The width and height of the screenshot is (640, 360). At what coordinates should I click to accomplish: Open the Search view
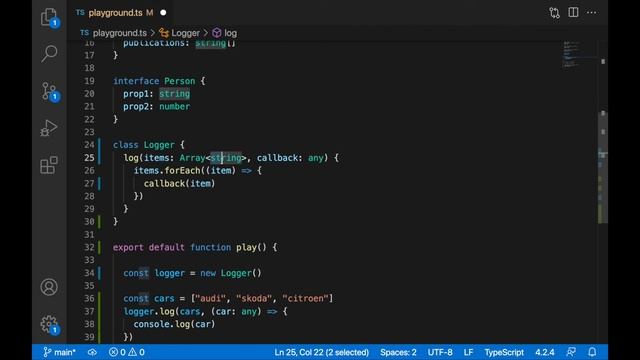49,53
